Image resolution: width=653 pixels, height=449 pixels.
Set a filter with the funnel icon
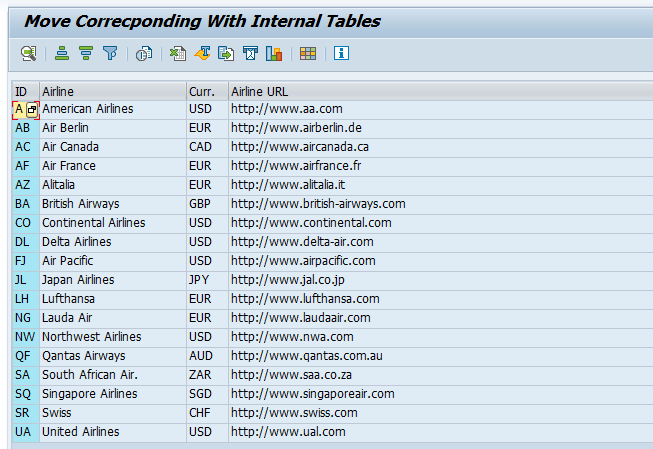pos(110,53)
